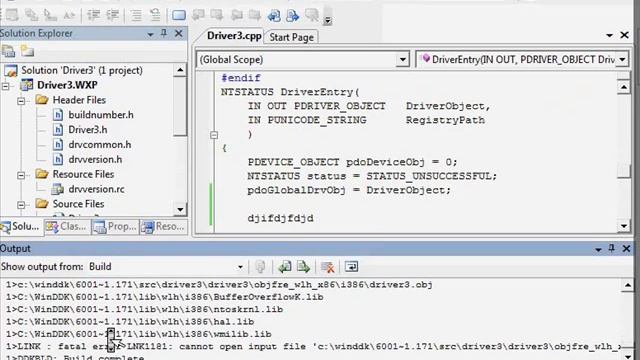Click Solution Explorer scroll up arrow
This screenshot has width=640, height=360.
point(180,70)
